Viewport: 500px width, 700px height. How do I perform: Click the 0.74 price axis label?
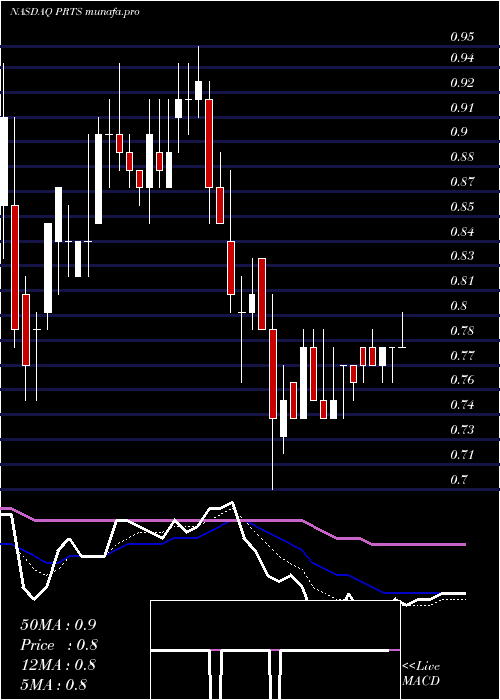click(462, 405)
